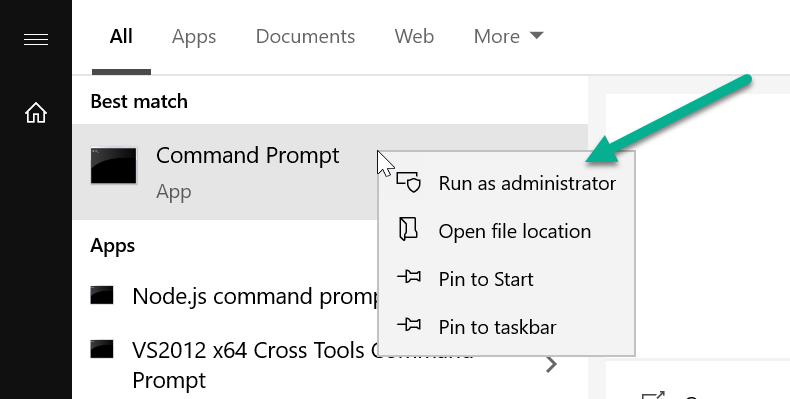Switch to the All tab

point(121,36)
